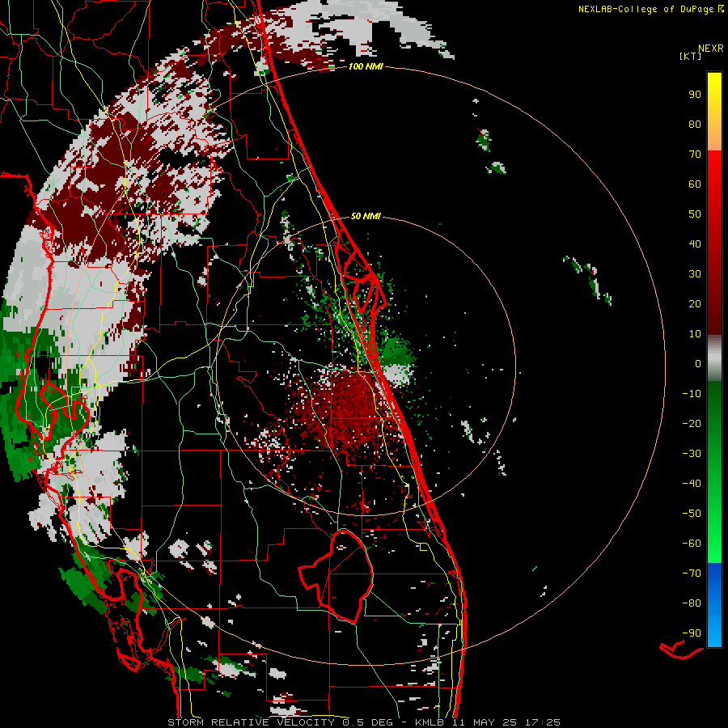The image size is (728, 728).
Task: Click the 40 value on velocity scale
Action: tap(695, 243)
